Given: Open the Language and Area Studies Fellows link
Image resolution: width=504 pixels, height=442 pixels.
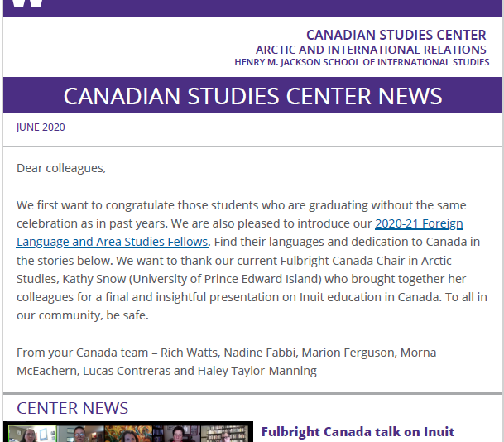Looking at the screenshot, I should [113, 242].
